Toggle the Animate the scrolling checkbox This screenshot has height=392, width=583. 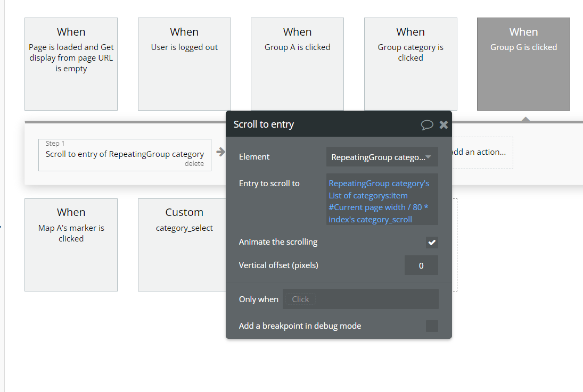pos(432,242)
